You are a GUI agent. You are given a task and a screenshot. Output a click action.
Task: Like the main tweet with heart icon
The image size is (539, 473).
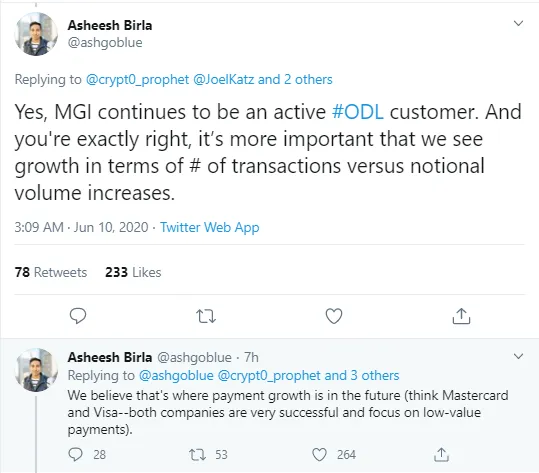pos(334,316)
